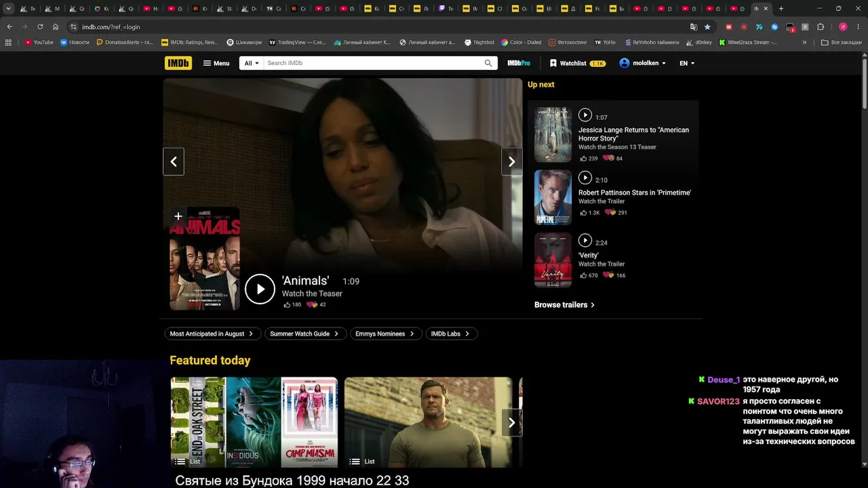Screen dimensions: 868x488
Task: Click the address bar URL imdb.com
Action: pos(111,27)
